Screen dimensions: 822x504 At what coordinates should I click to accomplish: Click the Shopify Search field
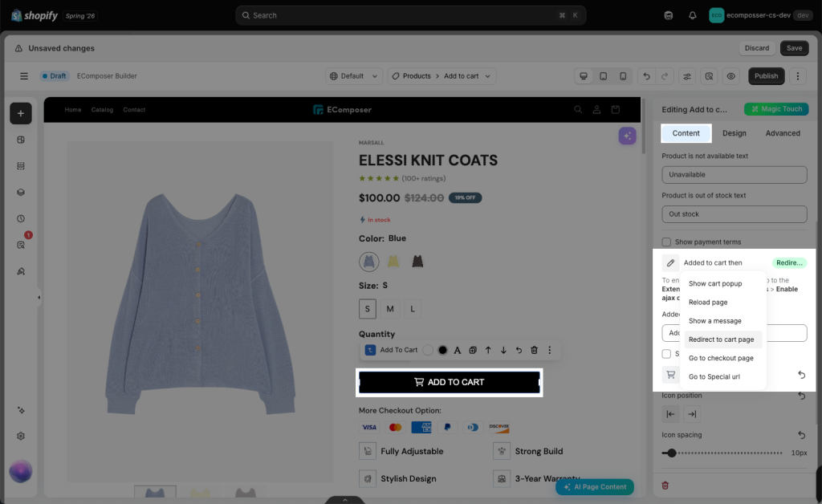click(410, 15)
